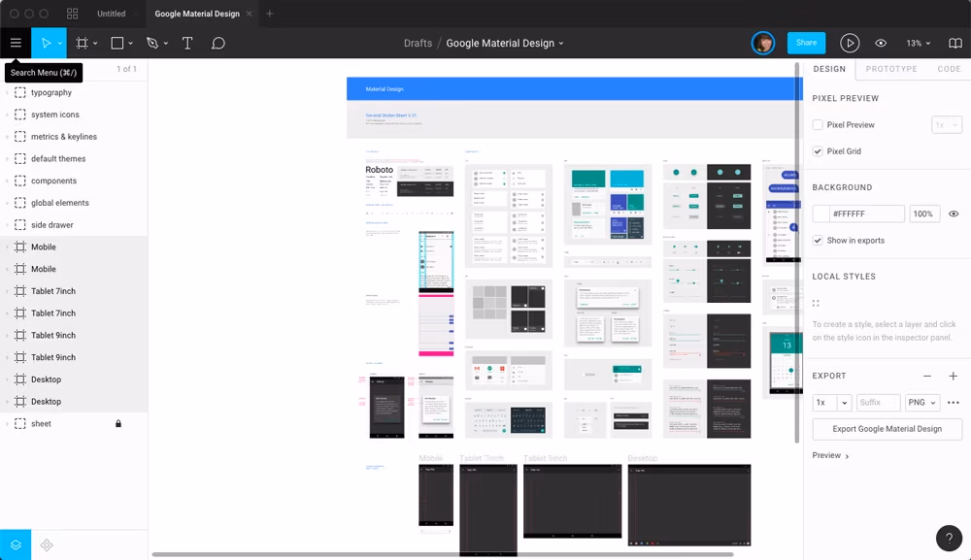
Task: Select the Text tool
Action: (x=187, y=44)
